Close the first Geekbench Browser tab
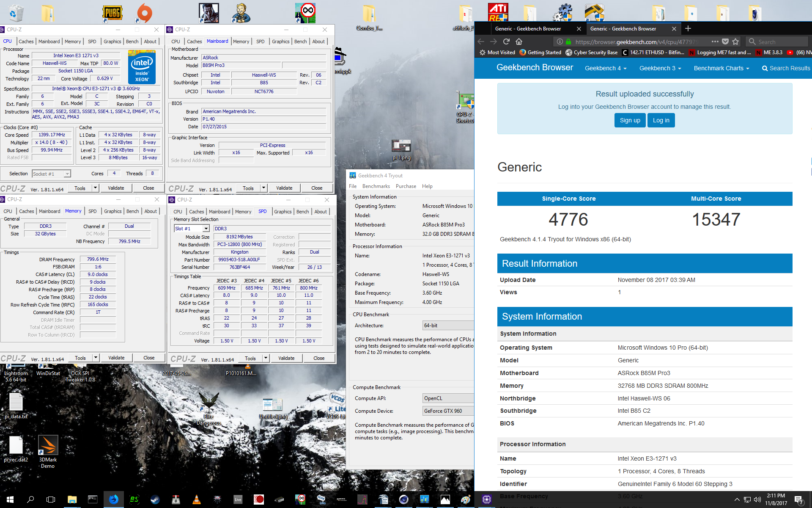The height and width of the screenshot is (508, 812). [x=579, y=29]
